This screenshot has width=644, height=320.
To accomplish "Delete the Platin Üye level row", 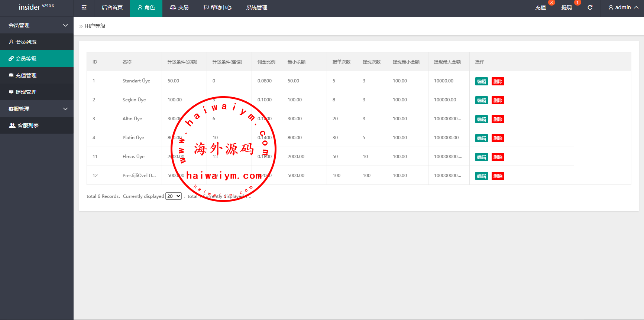I will point(498,138).
